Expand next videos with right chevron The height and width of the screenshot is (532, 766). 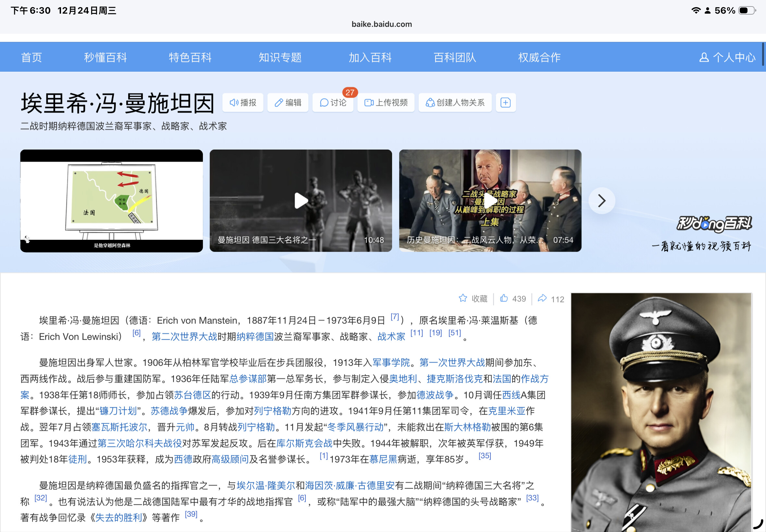[601, 201]
